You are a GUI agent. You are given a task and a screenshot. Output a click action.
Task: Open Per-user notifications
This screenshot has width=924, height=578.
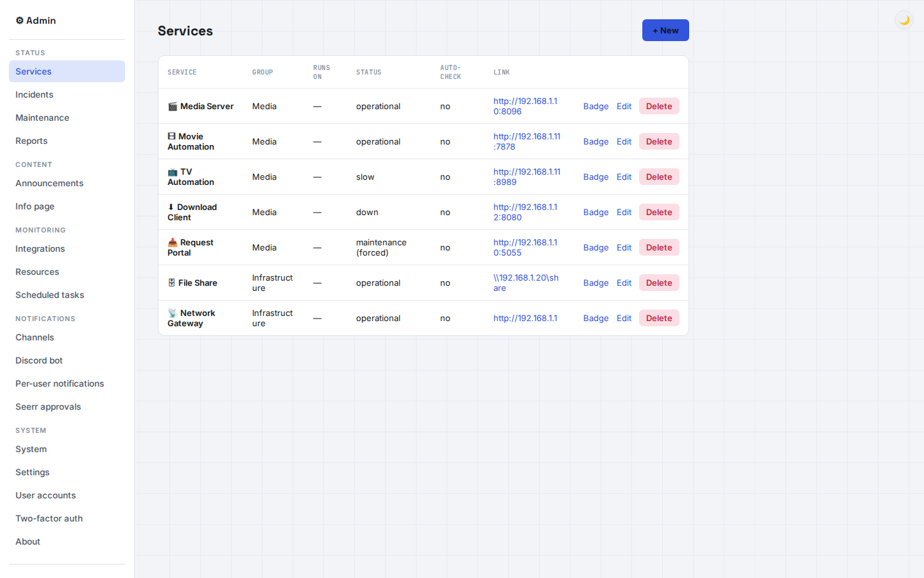(67, 383)
